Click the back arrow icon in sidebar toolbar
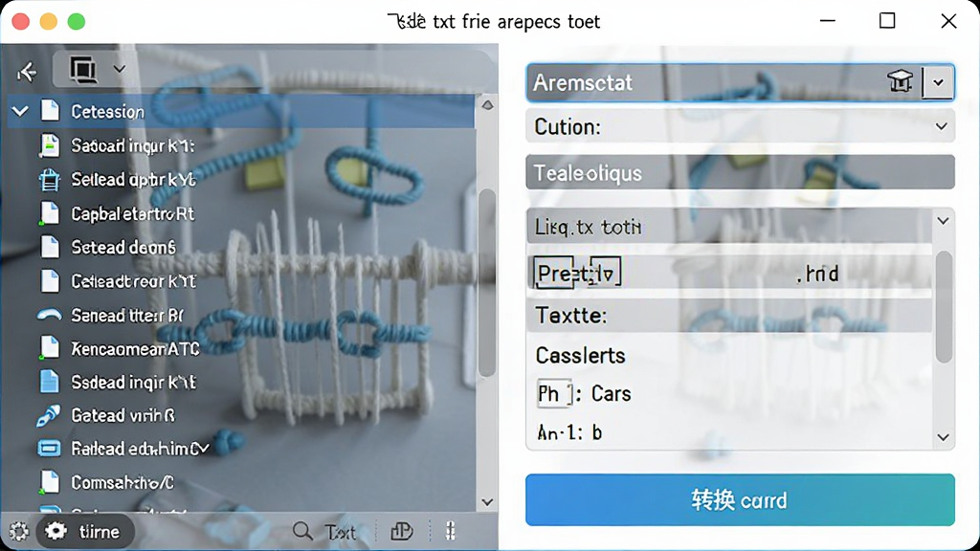Screen dimensions: 980x551 coord(27,72)
